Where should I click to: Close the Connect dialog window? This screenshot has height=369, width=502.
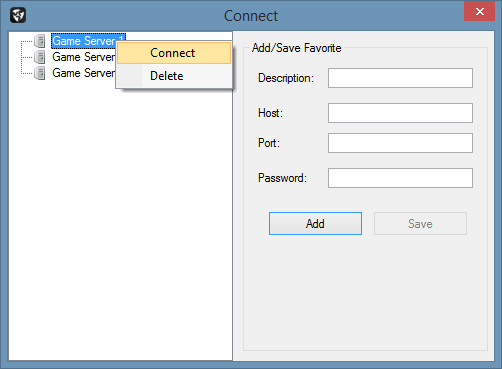point(479,11)
